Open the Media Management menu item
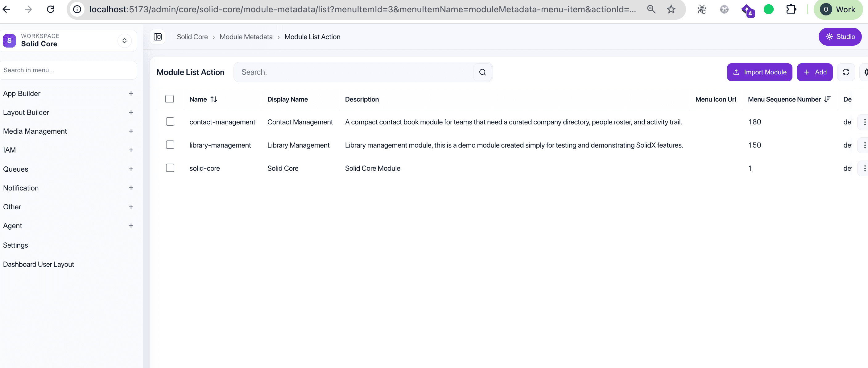 tap(35, 131)
